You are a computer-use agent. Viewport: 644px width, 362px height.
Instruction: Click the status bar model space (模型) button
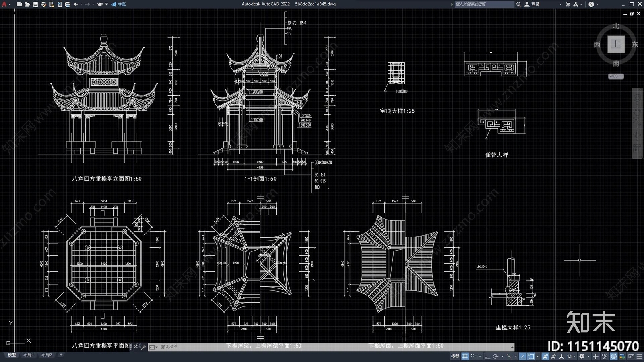[x=455, y=356]
